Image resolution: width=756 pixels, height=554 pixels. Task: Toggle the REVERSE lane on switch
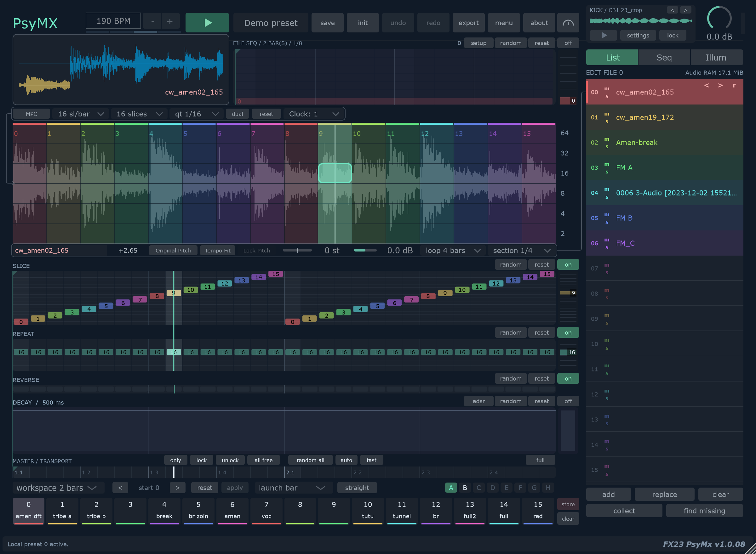coord(568,379)
